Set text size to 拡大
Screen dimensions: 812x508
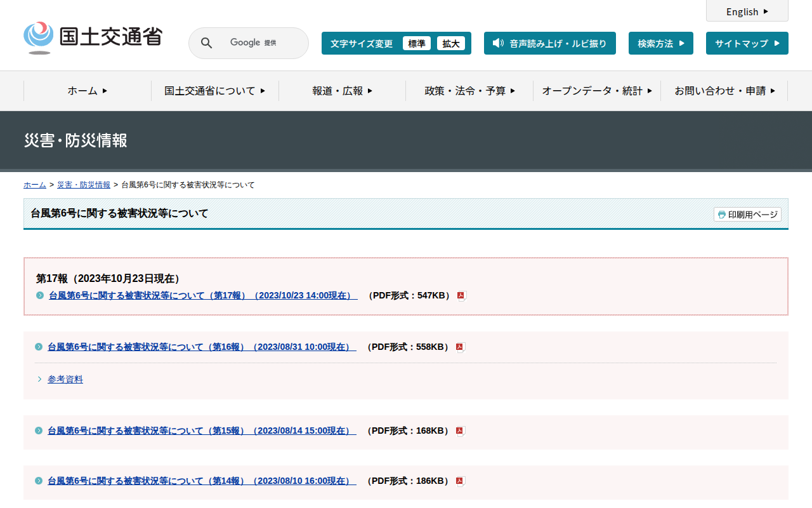(451, 43)
